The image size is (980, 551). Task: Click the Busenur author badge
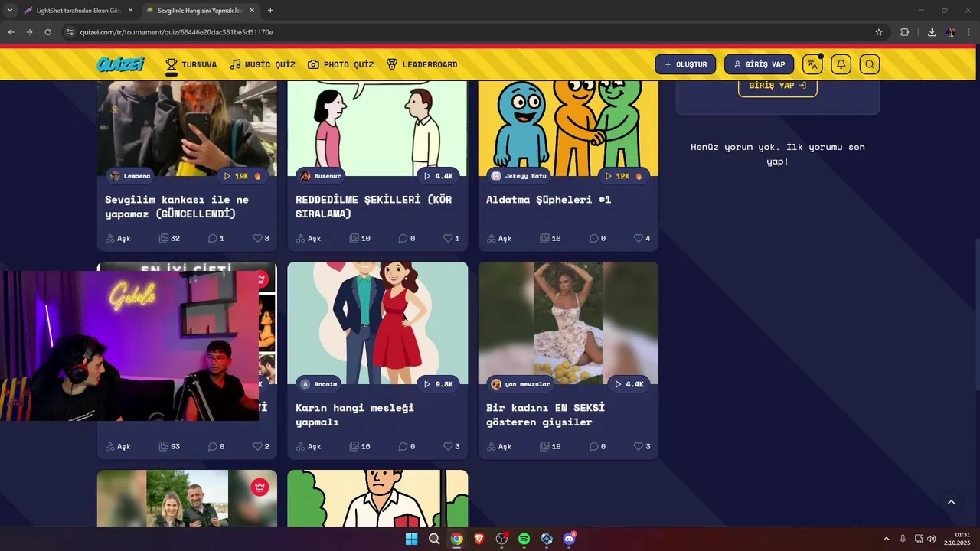click(x=321, y=176)
